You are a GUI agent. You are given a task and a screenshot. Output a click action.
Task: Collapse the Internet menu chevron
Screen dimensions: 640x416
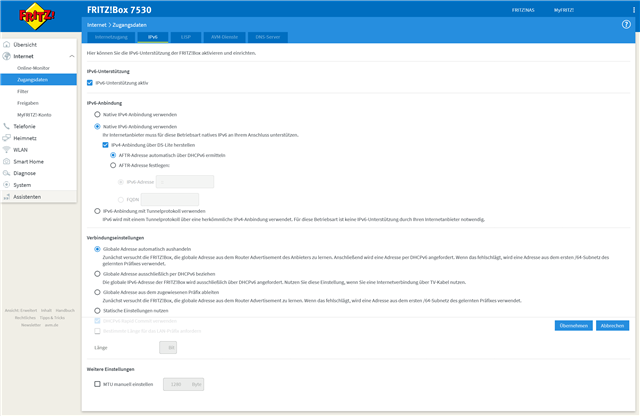[72, 56]
